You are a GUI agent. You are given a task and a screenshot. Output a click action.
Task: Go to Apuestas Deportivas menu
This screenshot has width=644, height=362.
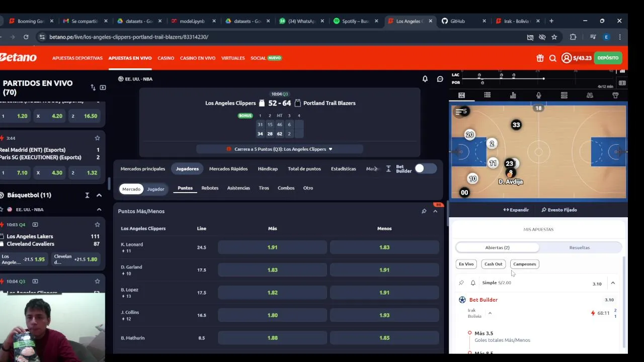(x=77, y=58)
